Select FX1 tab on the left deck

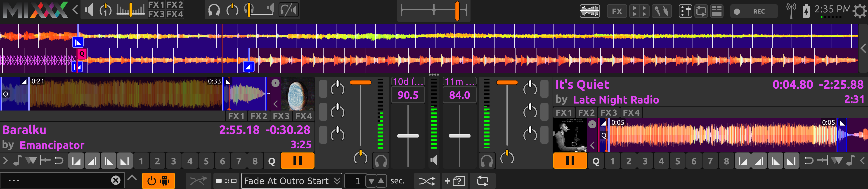[236, 116]
